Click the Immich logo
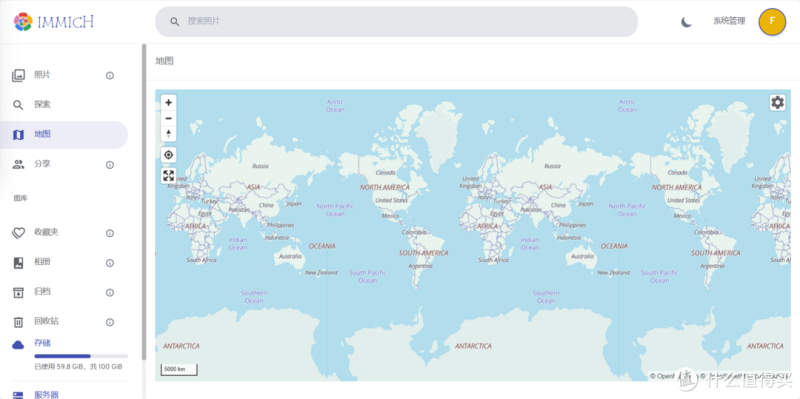 pos(54,22)
